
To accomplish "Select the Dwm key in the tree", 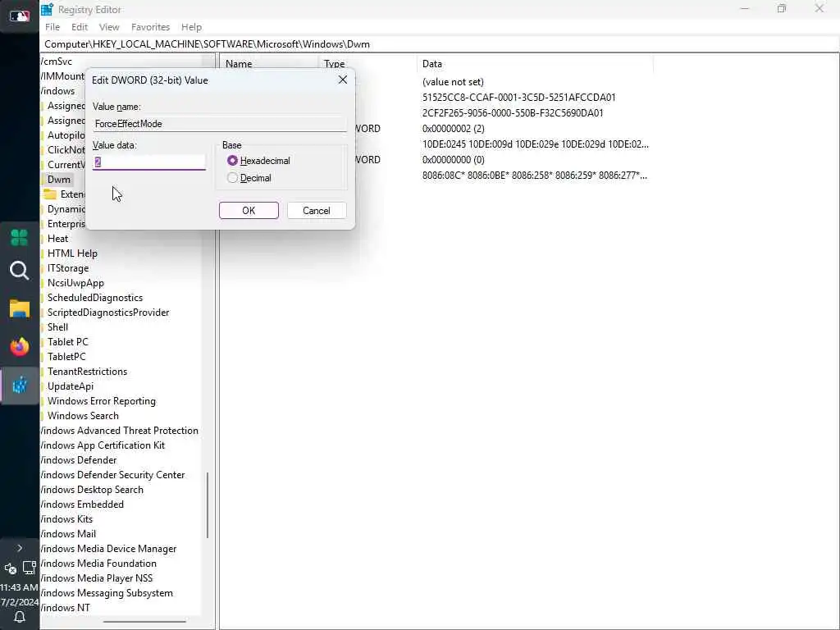I will 59,180.
